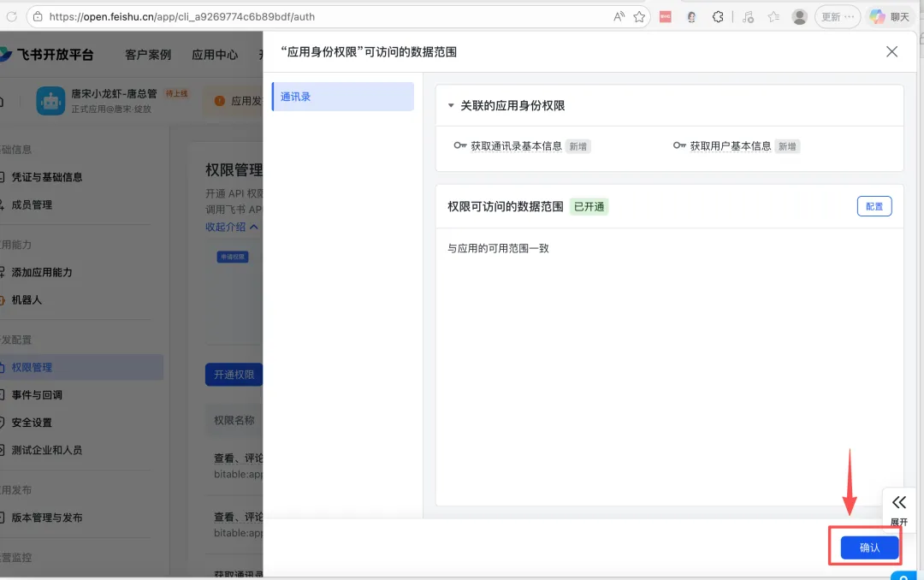Screen dimensions: 924x580
Task: Click the 获取通讯录基本信息 permission link
Action: (516, 145)
